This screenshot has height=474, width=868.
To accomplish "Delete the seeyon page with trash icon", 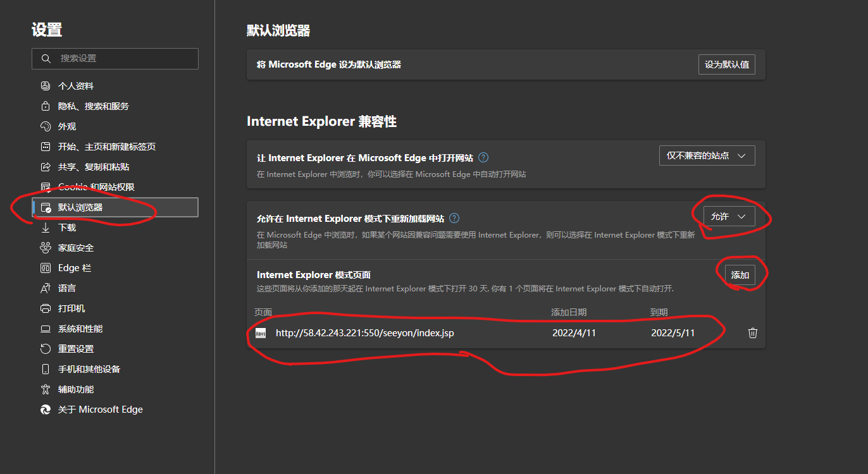I will 753,332.
